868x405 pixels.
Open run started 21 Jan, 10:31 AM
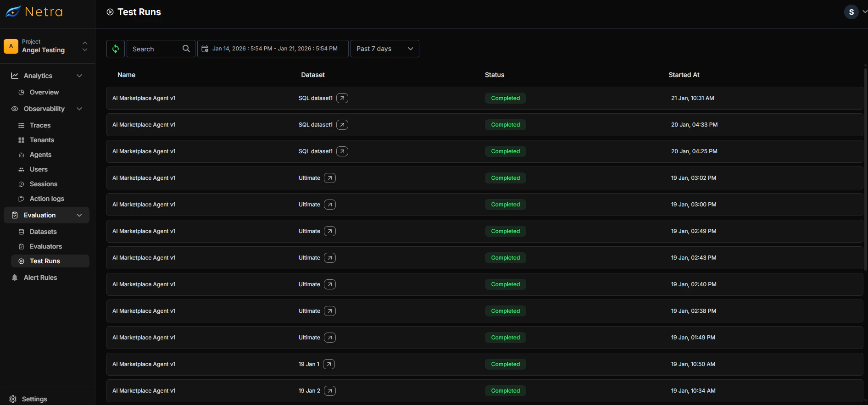[x=484, y=98]
